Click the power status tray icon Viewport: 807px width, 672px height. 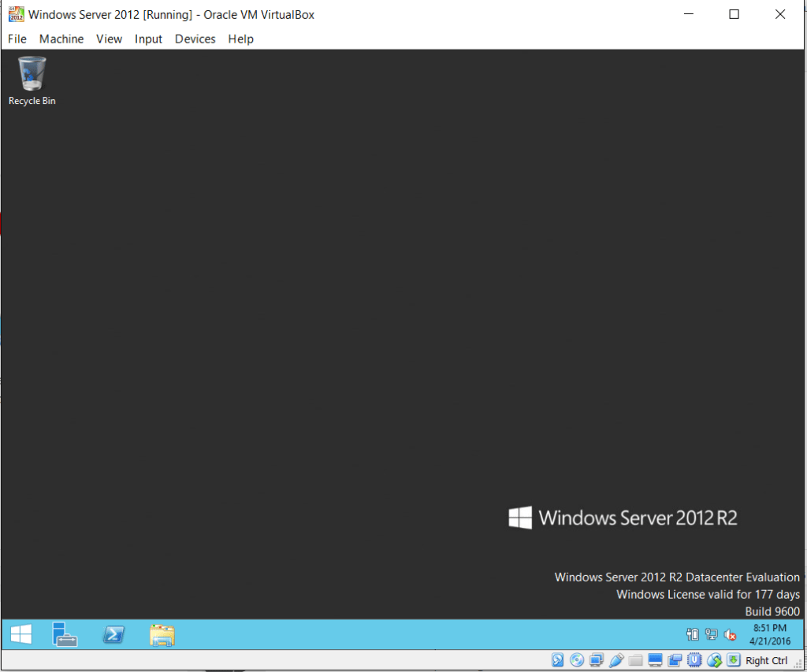point(692,634)
